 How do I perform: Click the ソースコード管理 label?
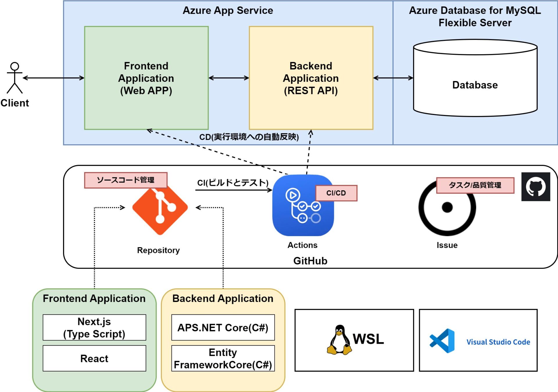pyautogui.click(x=126, y=180)
